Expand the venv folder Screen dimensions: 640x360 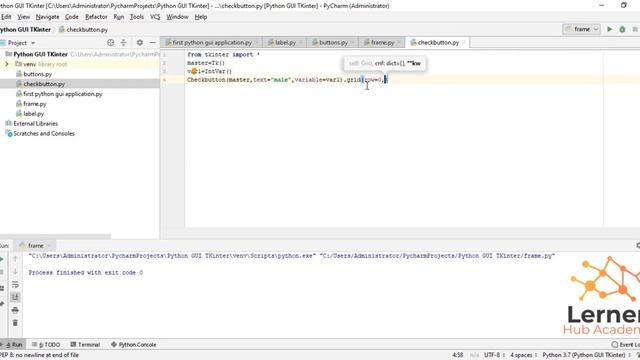point(7,64)
